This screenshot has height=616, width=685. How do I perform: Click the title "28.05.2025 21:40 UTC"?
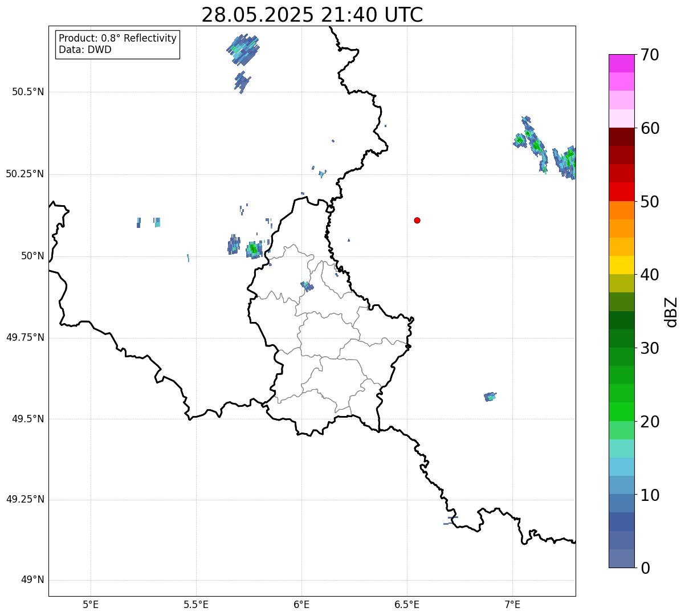tap(312, 15)
